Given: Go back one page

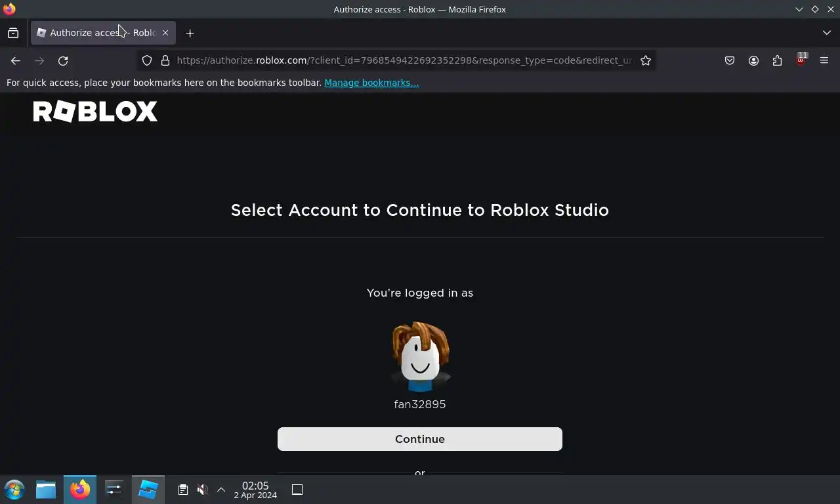Looking at the screenshot, I should 16,60.
